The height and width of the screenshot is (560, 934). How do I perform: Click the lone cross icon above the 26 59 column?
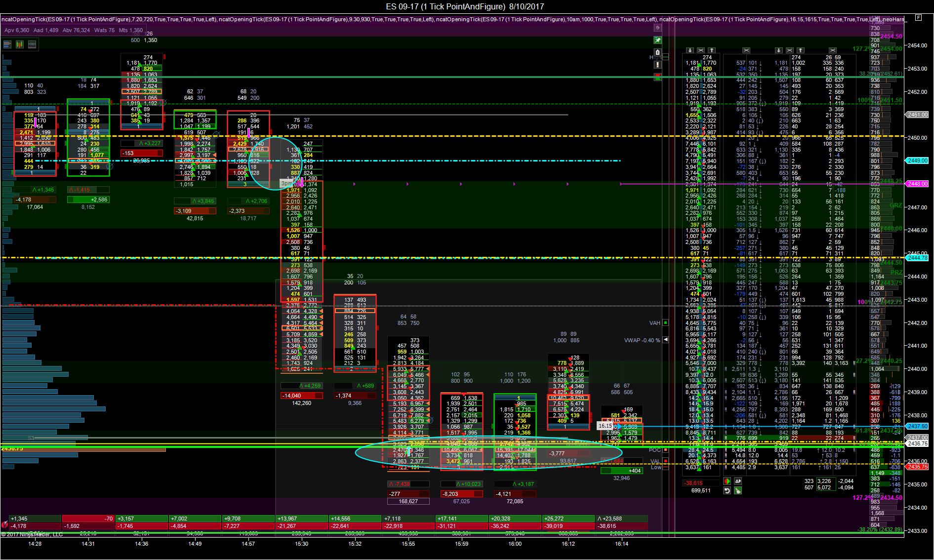833,50
